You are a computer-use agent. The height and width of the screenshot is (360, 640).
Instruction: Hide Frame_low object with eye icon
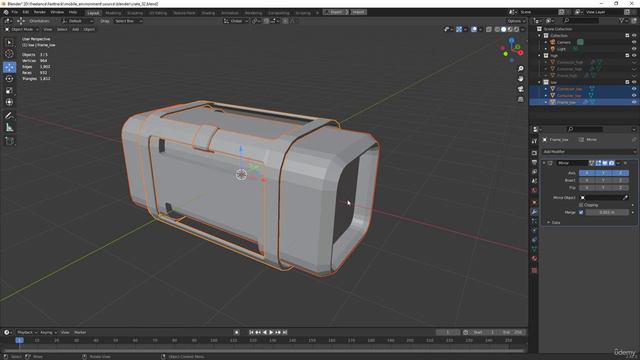coord(634,102)
